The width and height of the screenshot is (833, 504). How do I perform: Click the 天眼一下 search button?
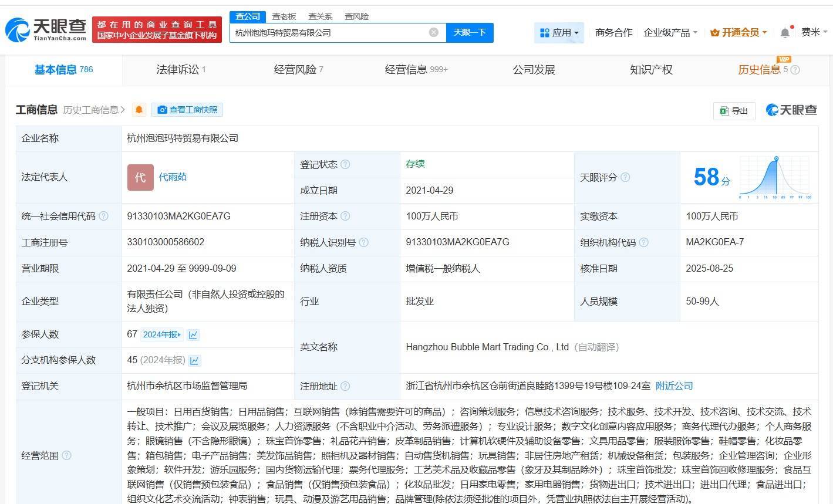click(470, 32)
